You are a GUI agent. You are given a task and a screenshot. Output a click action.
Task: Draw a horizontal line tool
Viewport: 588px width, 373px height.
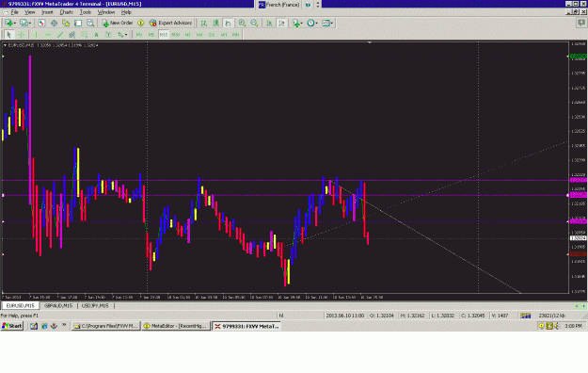pos(48,35)
